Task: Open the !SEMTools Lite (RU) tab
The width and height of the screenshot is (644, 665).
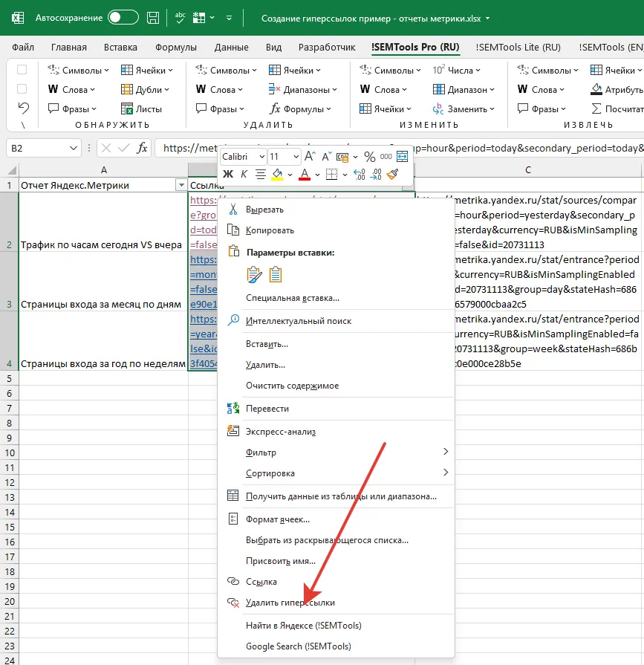Action: pos(518,47)
